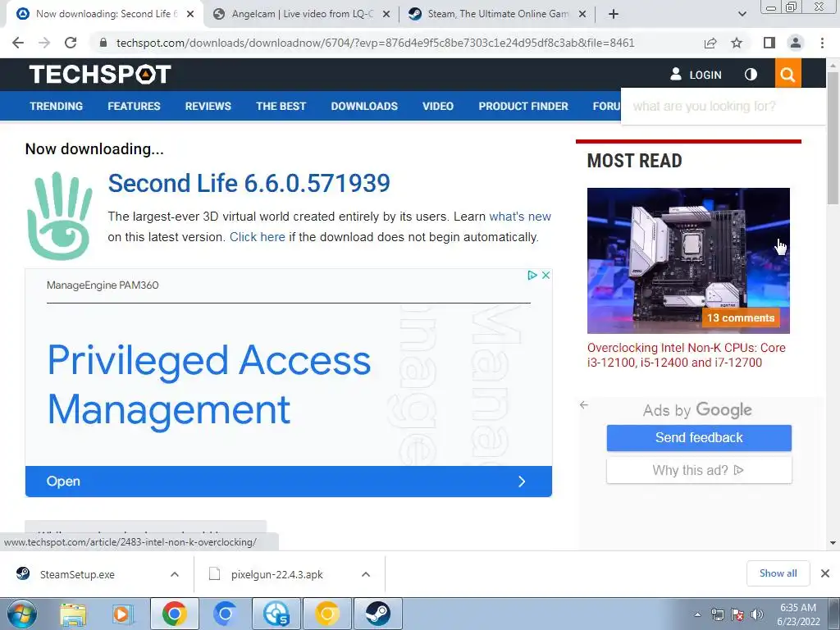Close the Angelcam tab

(x=386, y=14)
